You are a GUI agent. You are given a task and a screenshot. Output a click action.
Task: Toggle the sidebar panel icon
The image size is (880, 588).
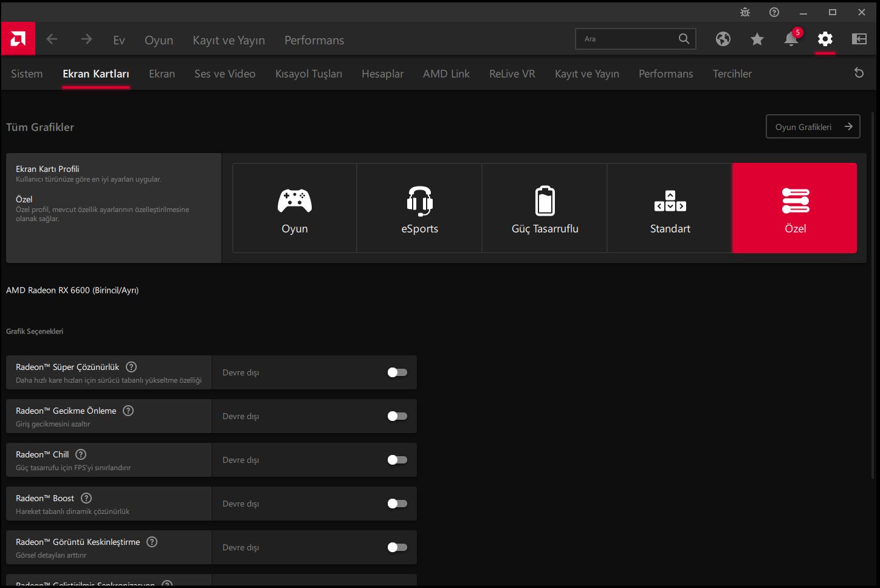point(859,39)
